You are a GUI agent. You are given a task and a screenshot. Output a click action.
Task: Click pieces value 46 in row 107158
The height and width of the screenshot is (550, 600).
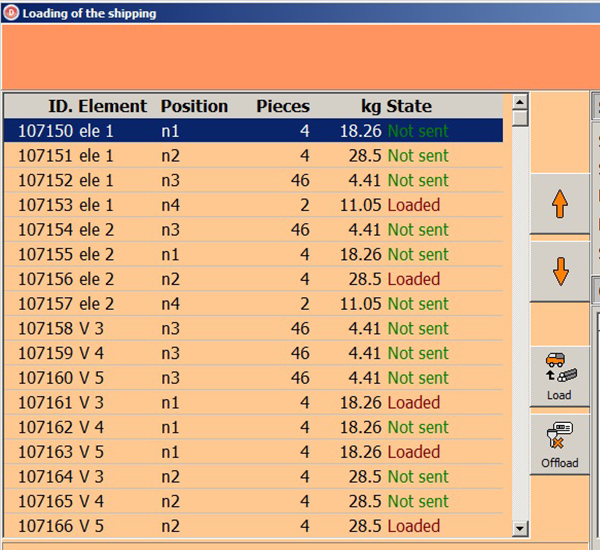[300, 328]
